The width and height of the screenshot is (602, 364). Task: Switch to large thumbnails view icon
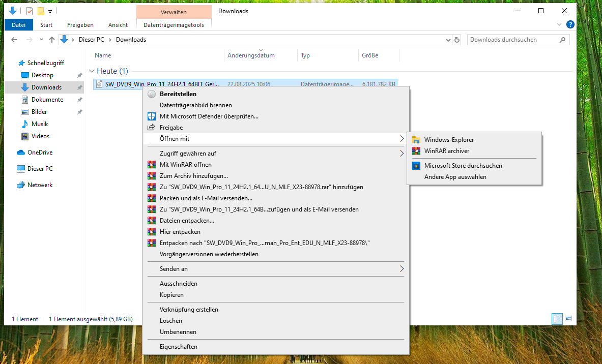click(x=568, y=319)
